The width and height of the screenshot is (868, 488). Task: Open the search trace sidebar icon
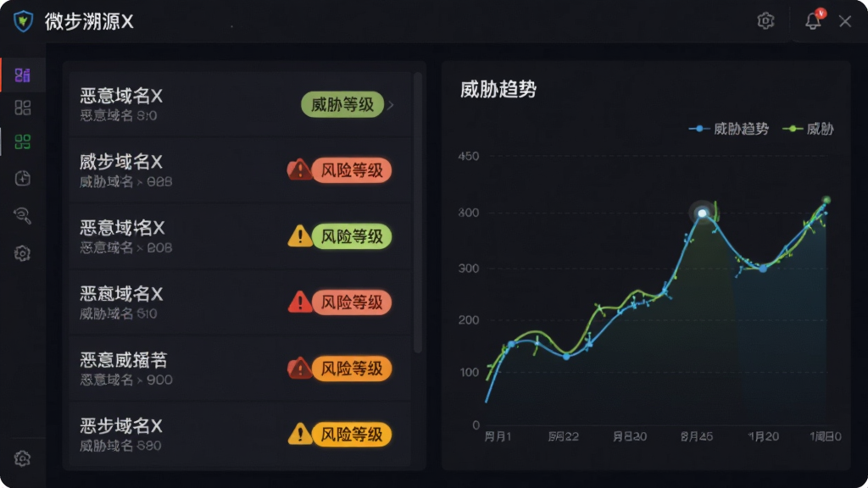point(23,215)
